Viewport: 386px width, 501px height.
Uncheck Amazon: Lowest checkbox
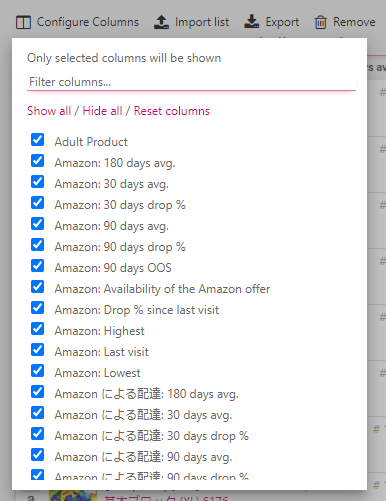[37, 371]
